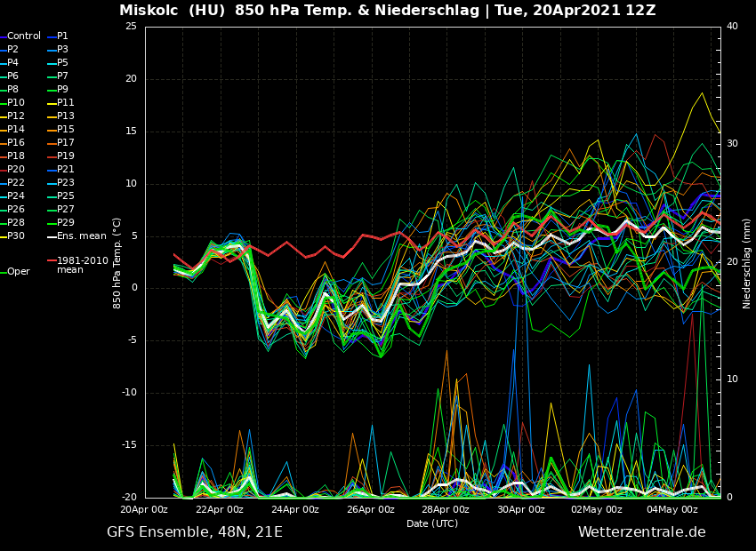Click the 40 tick on precipitation axis
The width and height of the screenshot is (756, 551).
click(x=732, y=27)
